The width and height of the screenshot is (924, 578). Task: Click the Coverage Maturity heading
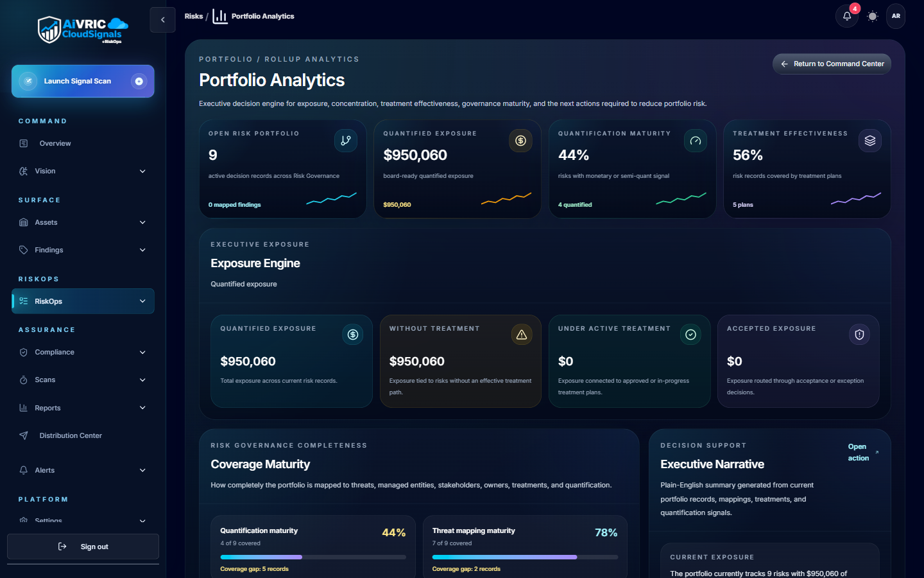coord(261,464)
